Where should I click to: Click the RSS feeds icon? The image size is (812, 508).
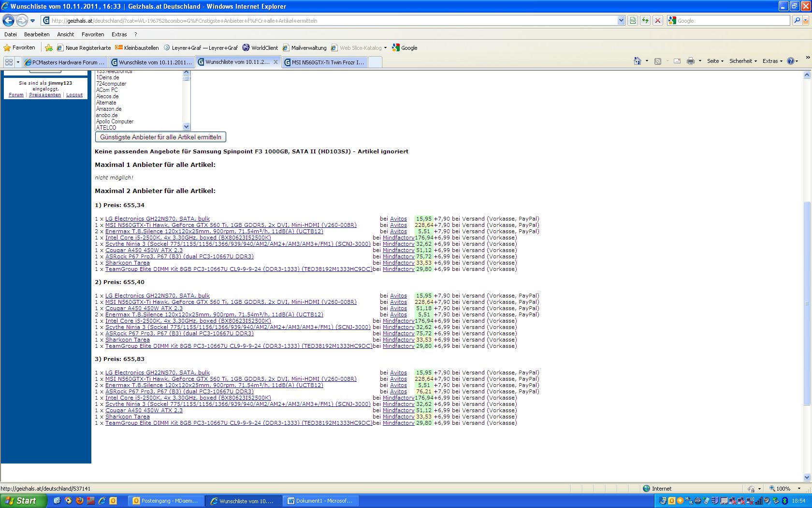[x=657, y=61]
